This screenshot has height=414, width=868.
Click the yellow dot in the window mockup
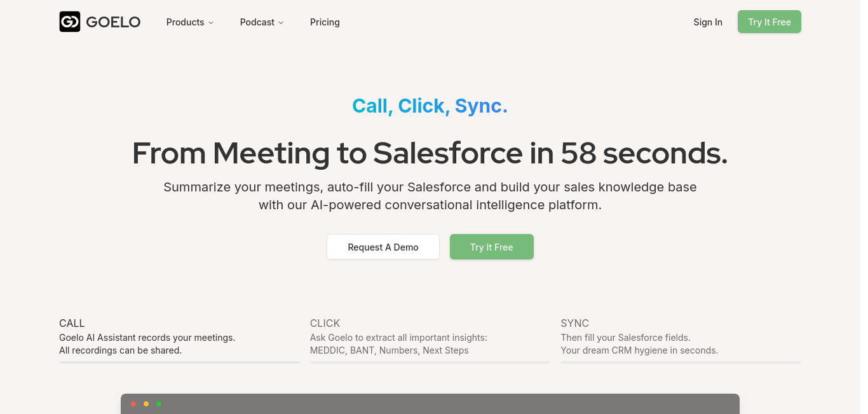(146, 404)
